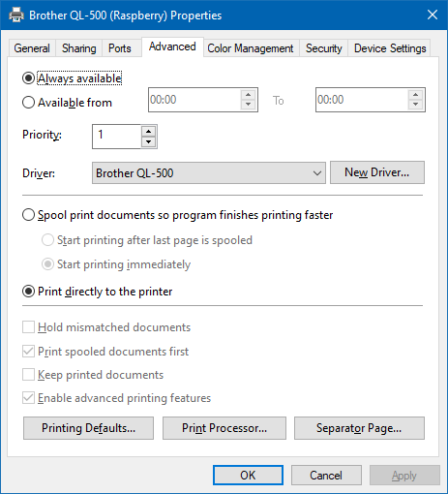Open Separator Page... settings
The width and height of the screenshot is (448, 494).
point(359,428)
